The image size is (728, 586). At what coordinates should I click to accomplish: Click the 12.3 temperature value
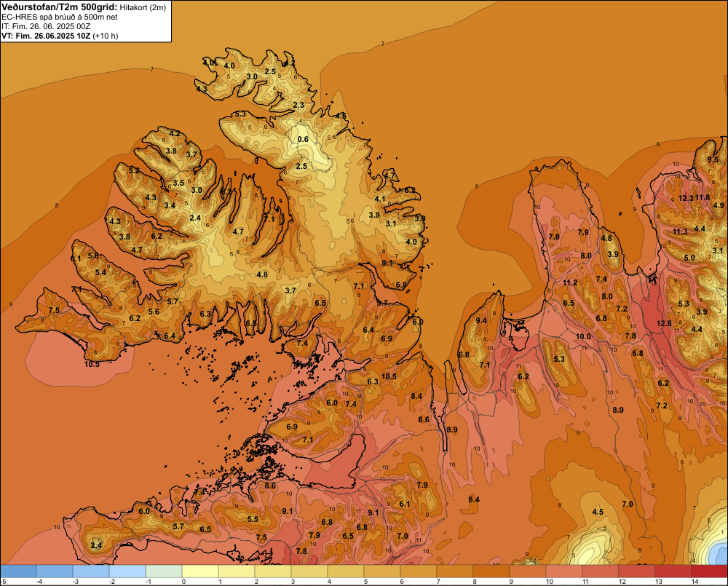click(686, 198)
